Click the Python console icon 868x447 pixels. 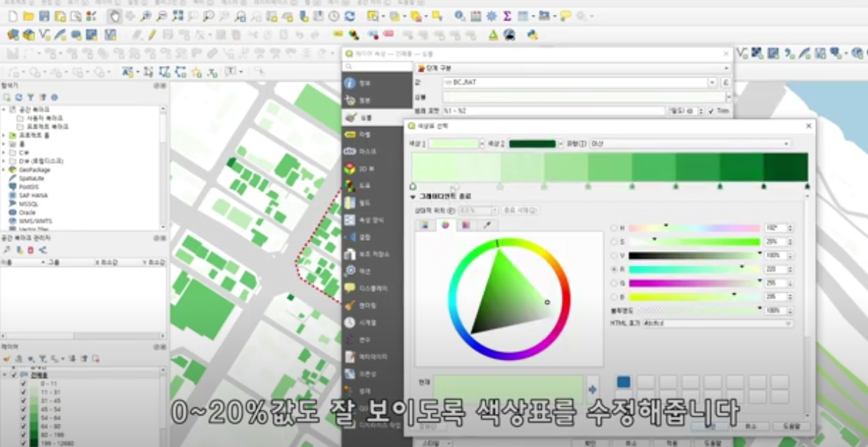pyautogui.click(x=532, y=34)
